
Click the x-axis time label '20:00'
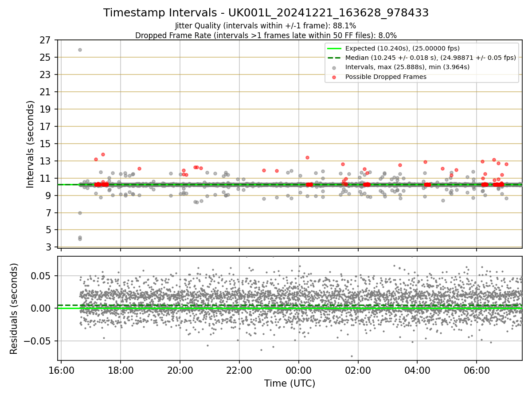click(x=180, y=370)
